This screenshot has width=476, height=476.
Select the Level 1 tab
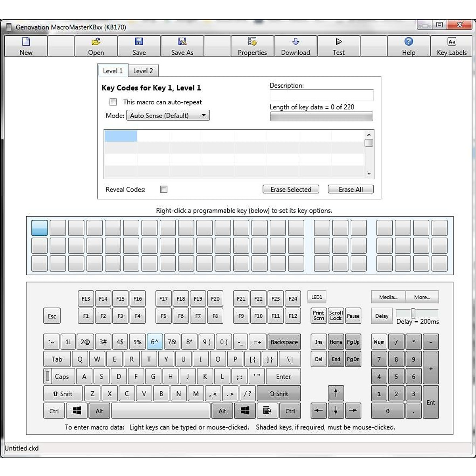(x=113, y=71)
